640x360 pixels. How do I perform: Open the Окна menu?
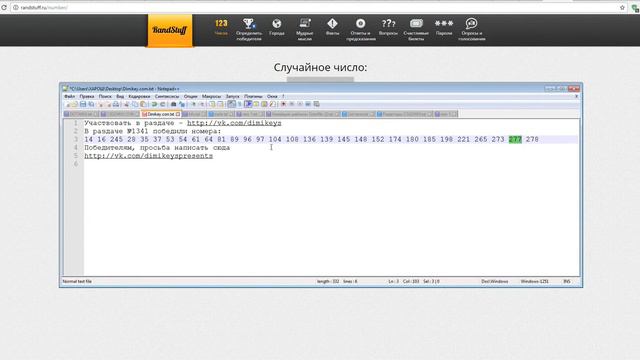click(x=272, y=96)
